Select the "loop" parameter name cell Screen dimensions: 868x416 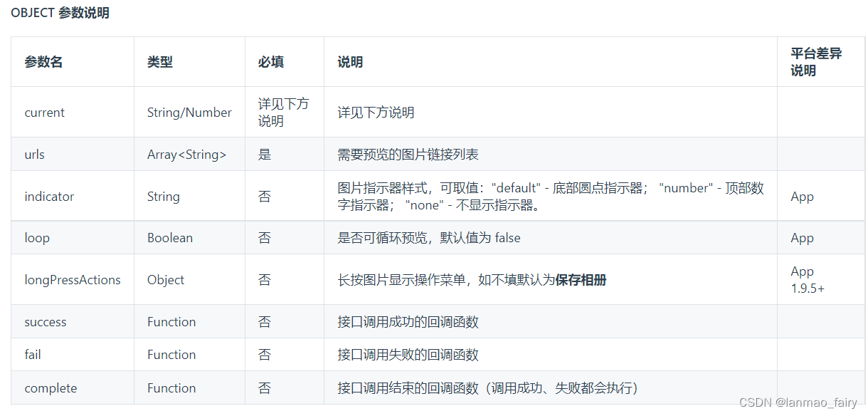[x=37, y=238]
